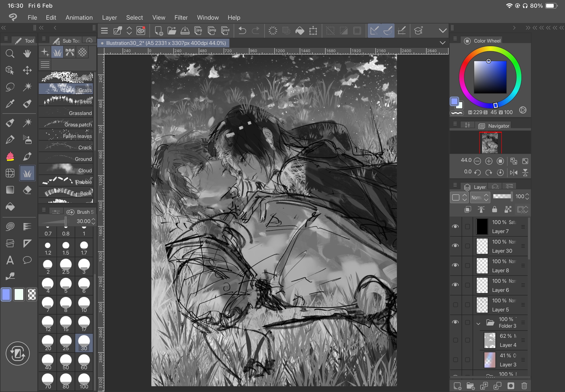Click the Undo arrow in command bar

tap(242, 30)
